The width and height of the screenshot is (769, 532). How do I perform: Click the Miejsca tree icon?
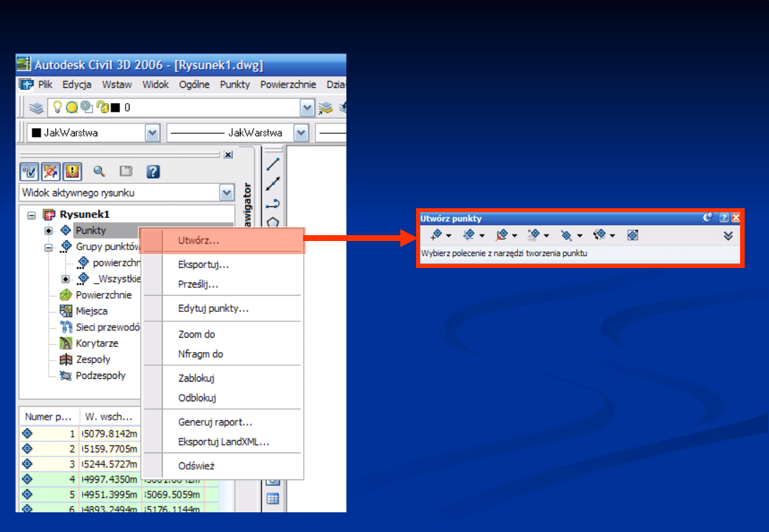pos(66,311)
